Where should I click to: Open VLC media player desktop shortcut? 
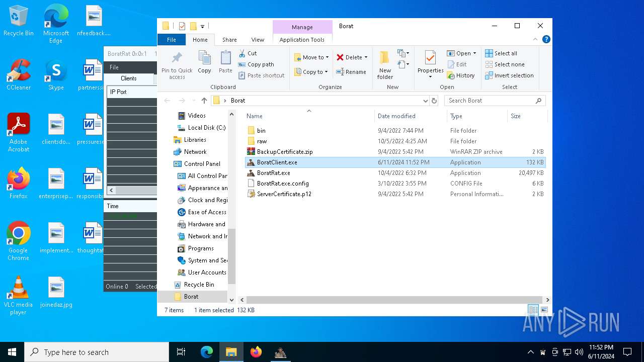[19, 296]
